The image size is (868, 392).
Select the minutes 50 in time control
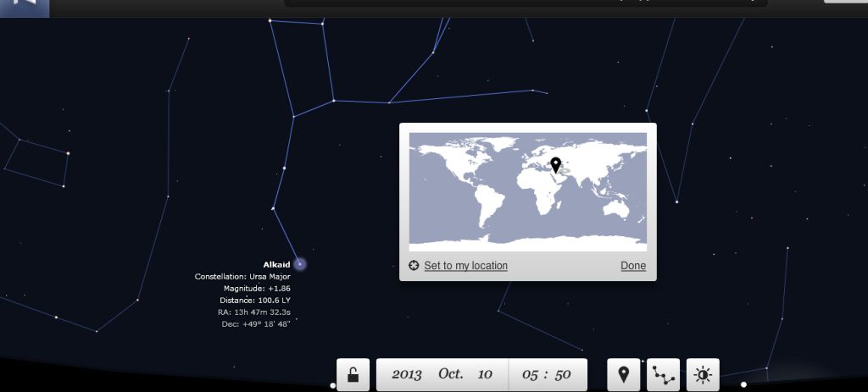coord(563,374)
